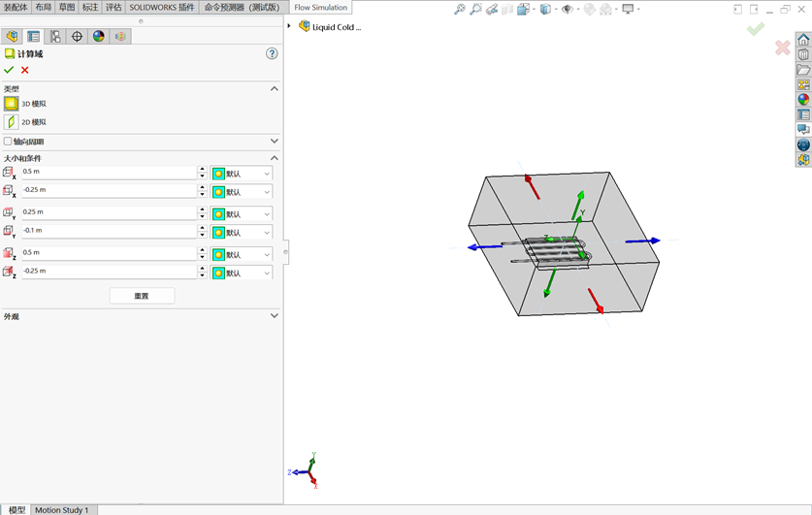Open the Flow Simulation analysis tab icon

[120, 36]
